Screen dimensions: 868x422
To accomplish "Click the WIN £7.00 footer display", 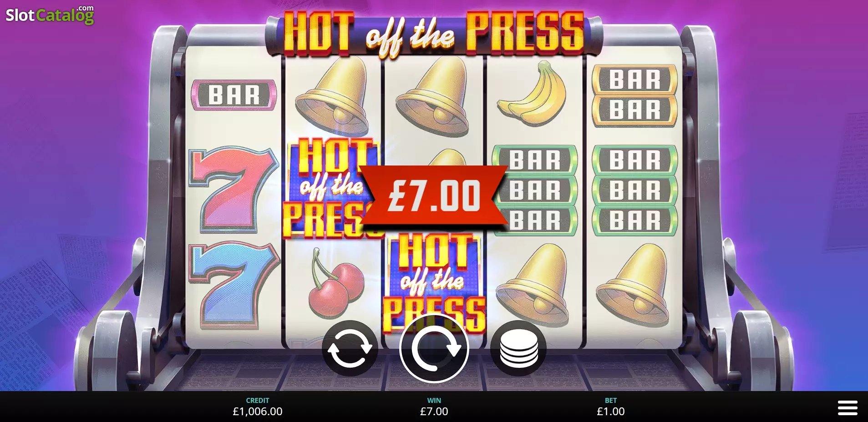I will 434,407.
